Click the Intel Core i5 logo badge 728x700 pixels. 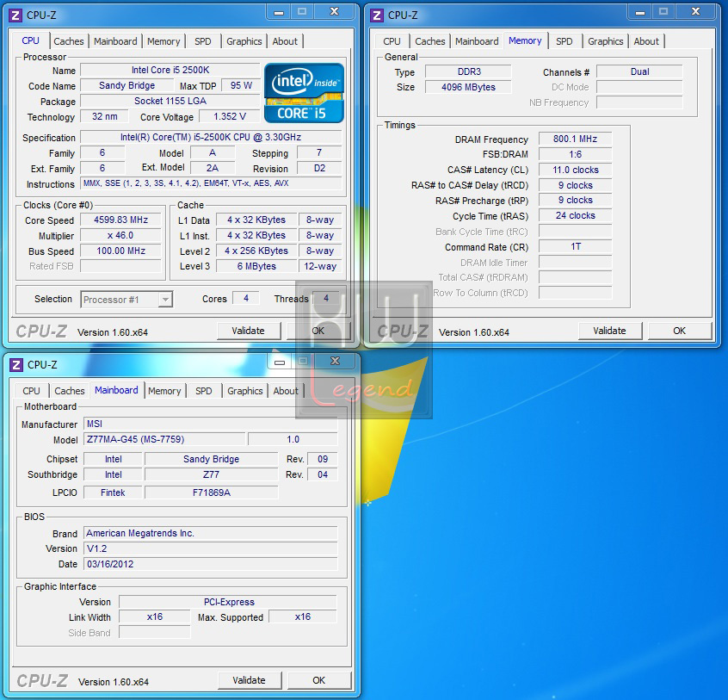click(304, 93)
